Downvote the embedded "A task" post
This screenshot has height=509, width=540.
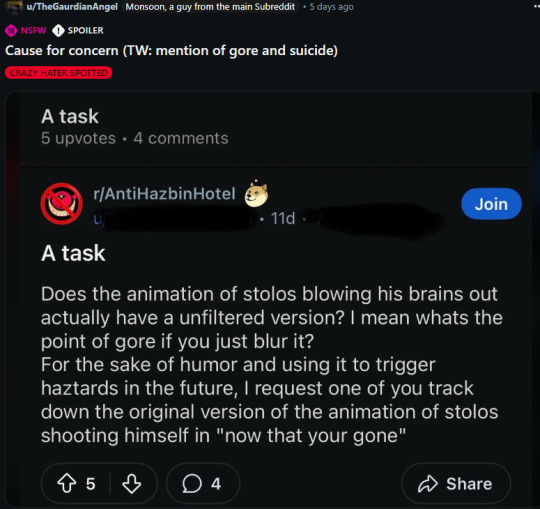[132, 484]
